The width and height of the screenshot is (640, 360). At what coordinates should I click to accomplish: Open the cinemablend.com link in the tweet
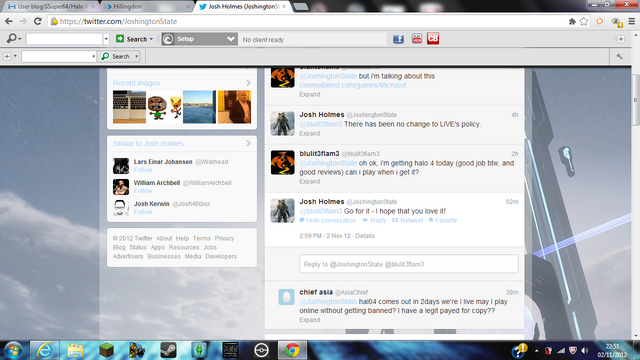(x=356, y=85)
